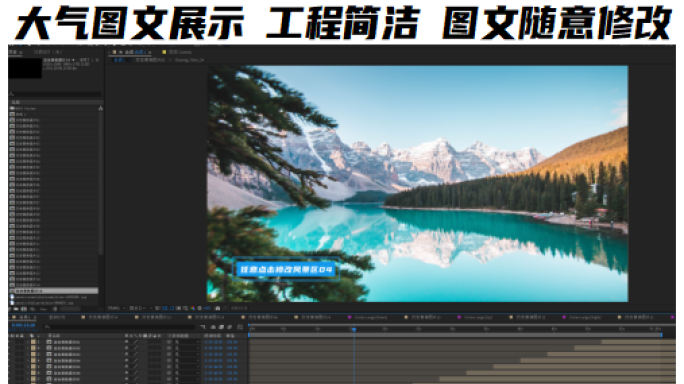
Task: Click the effect switch on layer 1
Action: click(136, 342)
